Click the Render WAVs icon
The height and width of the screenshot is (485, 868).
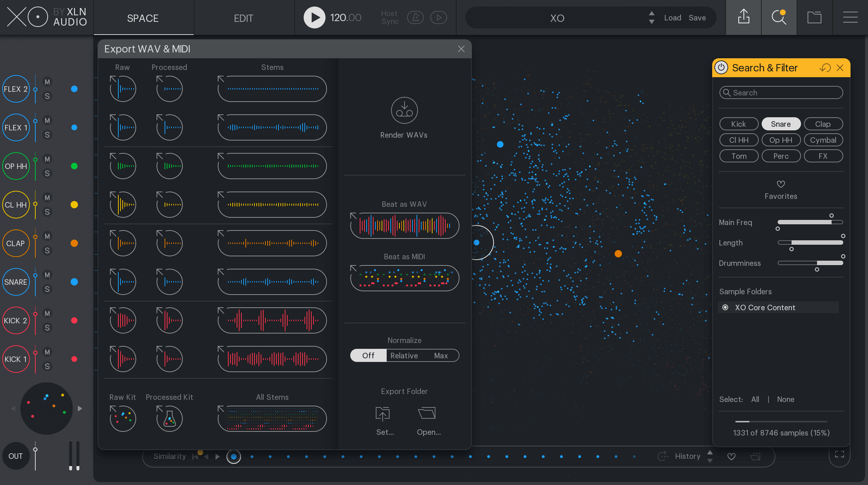404,110
